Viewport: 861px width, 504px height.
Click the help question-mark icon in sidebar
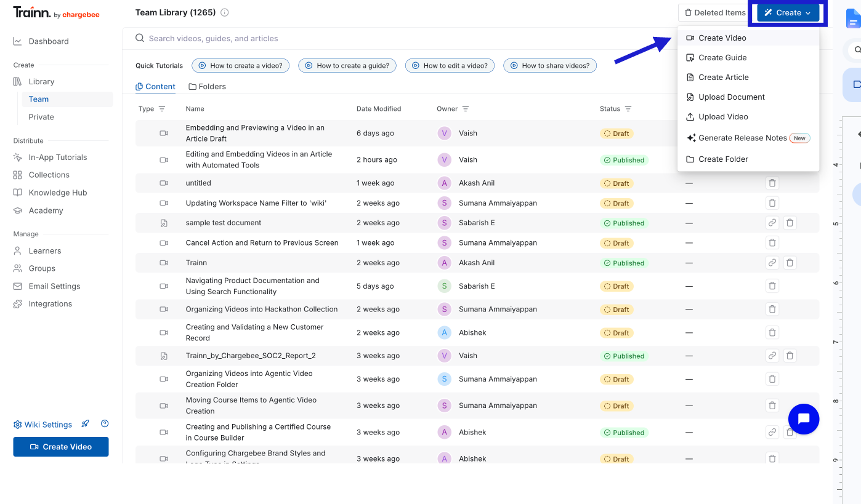tap(105, 423)
